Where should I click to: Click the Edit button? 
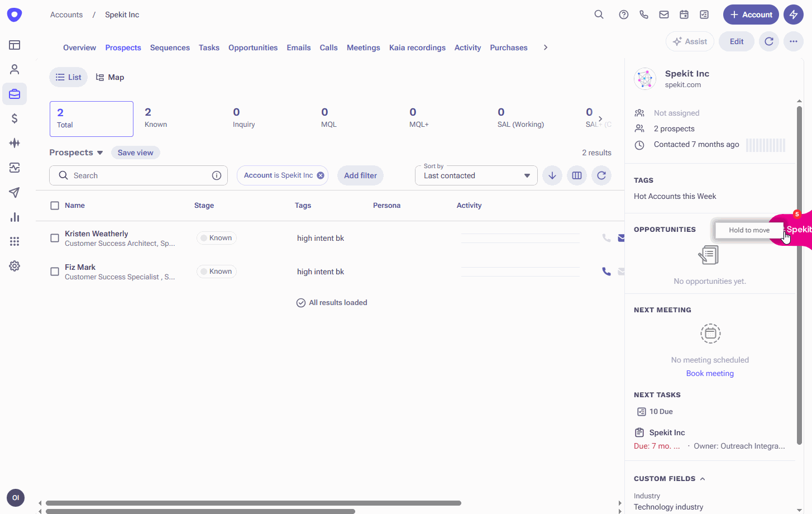point(737,41)
